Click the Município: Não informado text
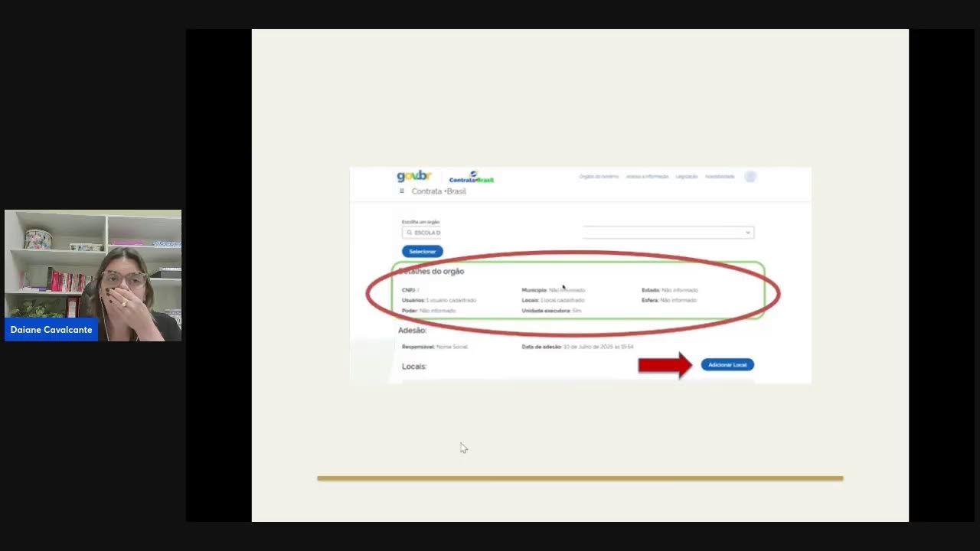Viewport: 980px width, 551px height. [553, 291]
